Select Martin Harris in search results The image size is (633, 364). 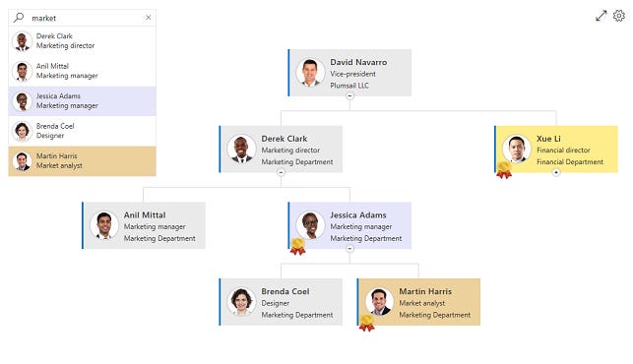tap(83, 161)
